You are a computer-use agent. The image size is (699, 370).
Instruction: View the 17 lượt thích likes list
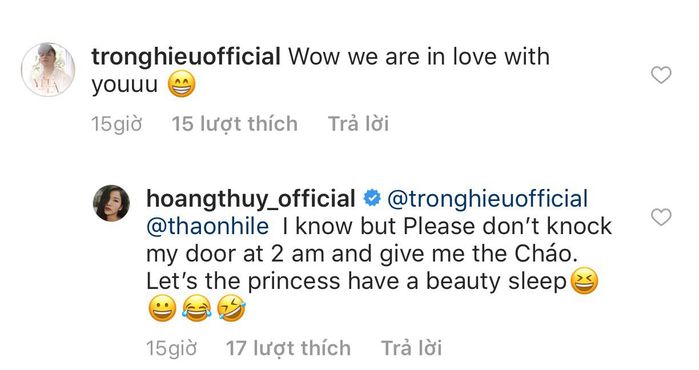click(288, 348)
